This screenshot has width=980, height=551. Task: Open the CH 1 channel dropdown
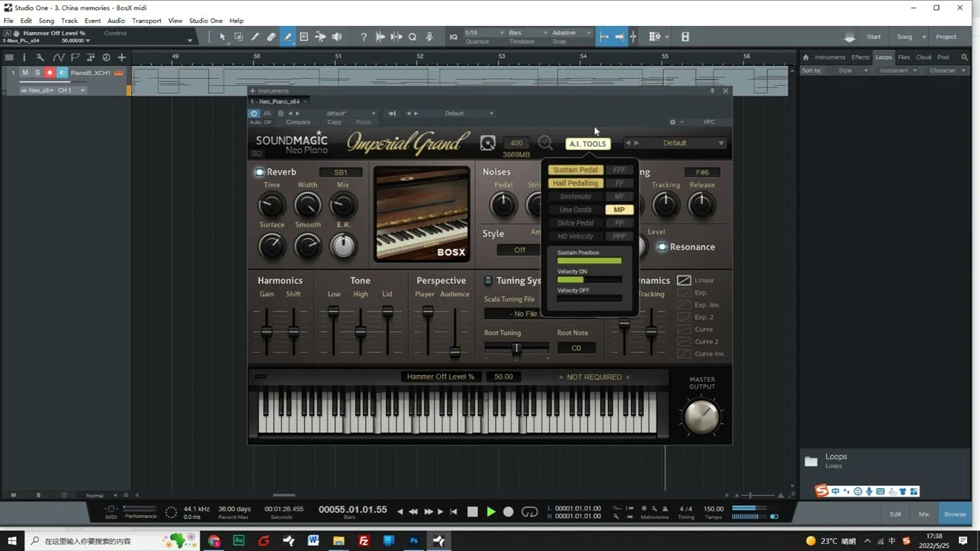tap(71, 90)
